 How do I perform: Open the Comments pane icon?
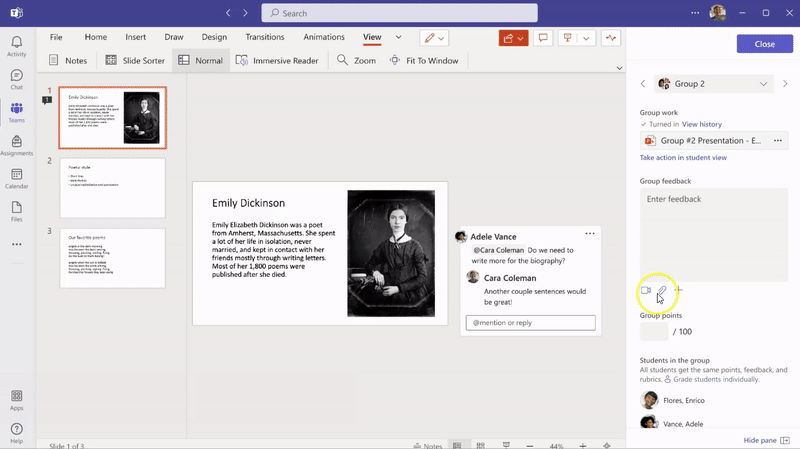click(543, 38)
